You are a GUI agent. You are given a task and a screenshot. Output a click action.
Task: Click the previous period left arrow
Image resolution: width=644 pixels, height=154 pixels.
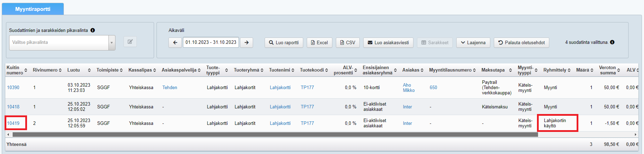[175, 42]
